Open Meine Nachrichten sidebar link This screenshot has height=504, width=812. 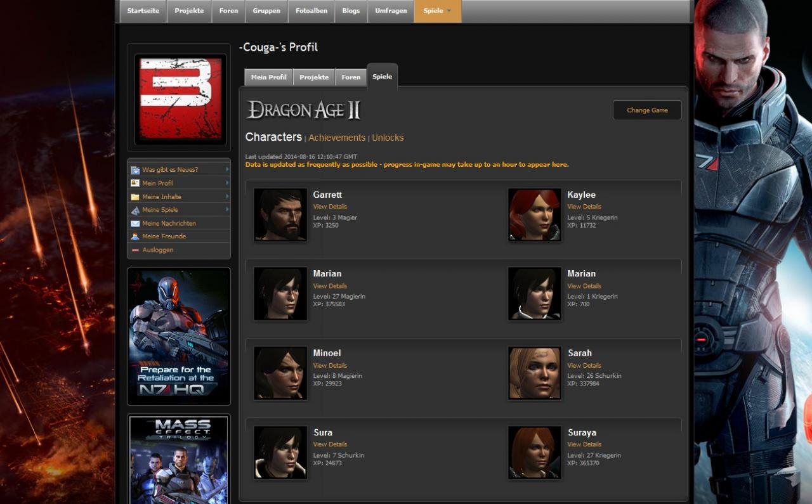[169, 223]
